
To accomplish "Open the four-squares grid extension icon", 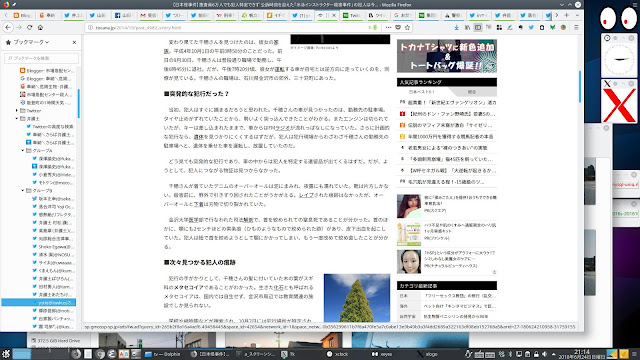I will coord(499,27).
